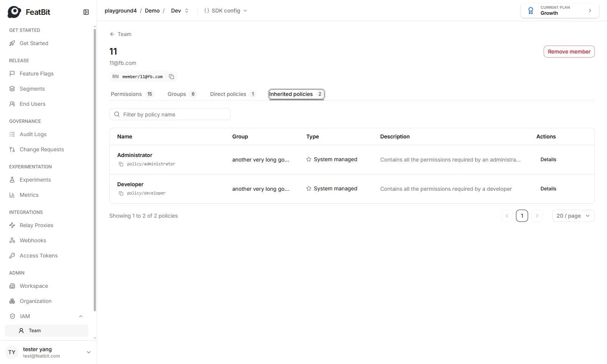Click the sidebar vertical scrollbar
607x364 pixels.
[94, 171]
